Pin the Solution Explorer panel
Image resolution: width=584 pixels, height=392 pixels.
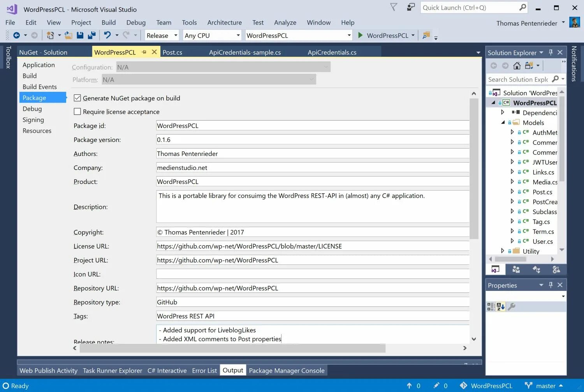click(551, 52)
